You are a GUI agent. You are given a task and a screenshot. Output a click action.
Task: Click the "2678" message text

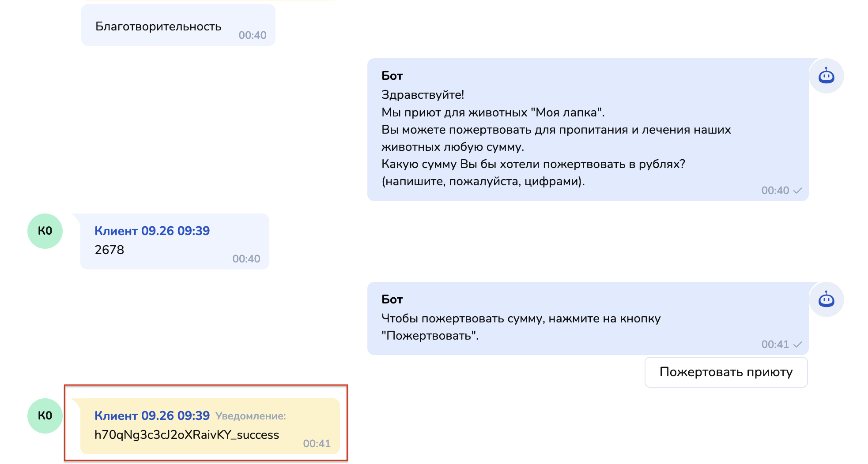click(x=109, y=250)
